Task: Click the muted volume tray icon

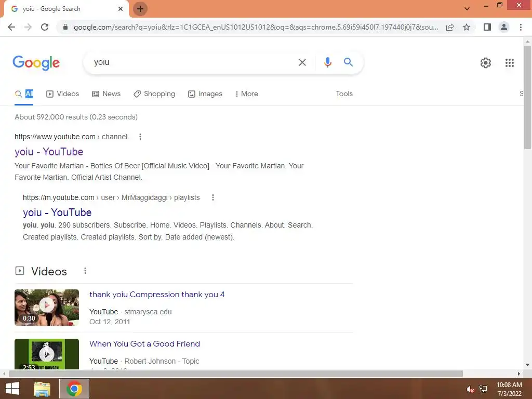Action: 470,389
